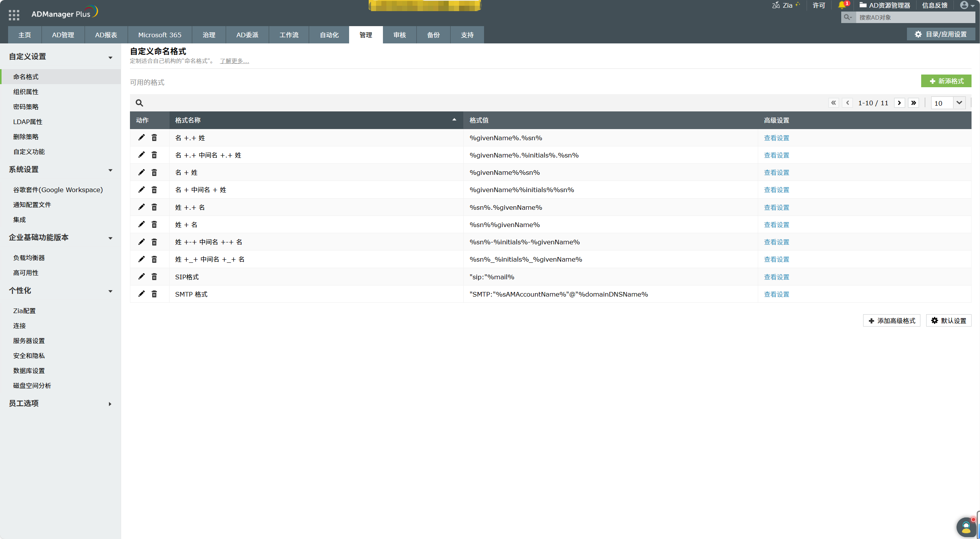
Task: Collapse the 自定义设置 sidebar section
Action: [x=110, y=57]
